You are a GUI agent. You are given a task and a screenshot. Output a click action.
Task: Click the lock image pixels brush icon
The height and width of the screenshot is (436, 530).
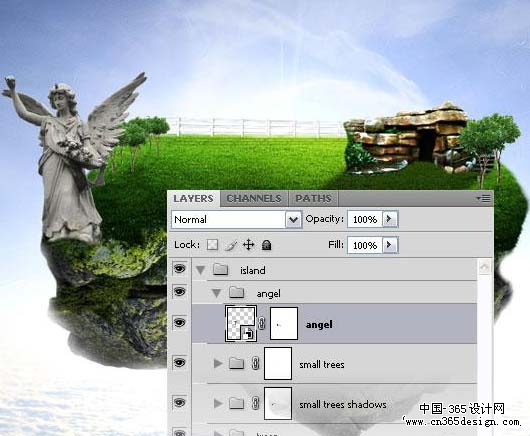tap(231, 245)
